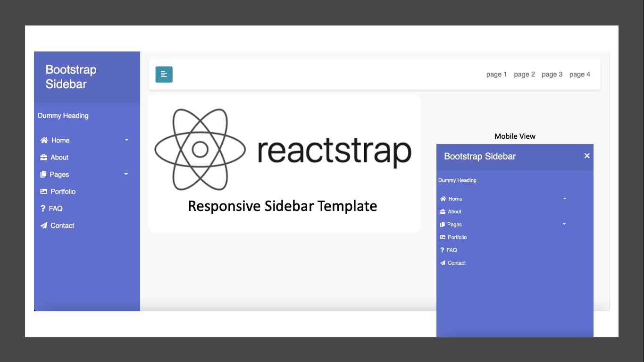Open Contact in the mobile view sidebar
Viewport: 644px width, 362px height.
click(x=457, y=263)
